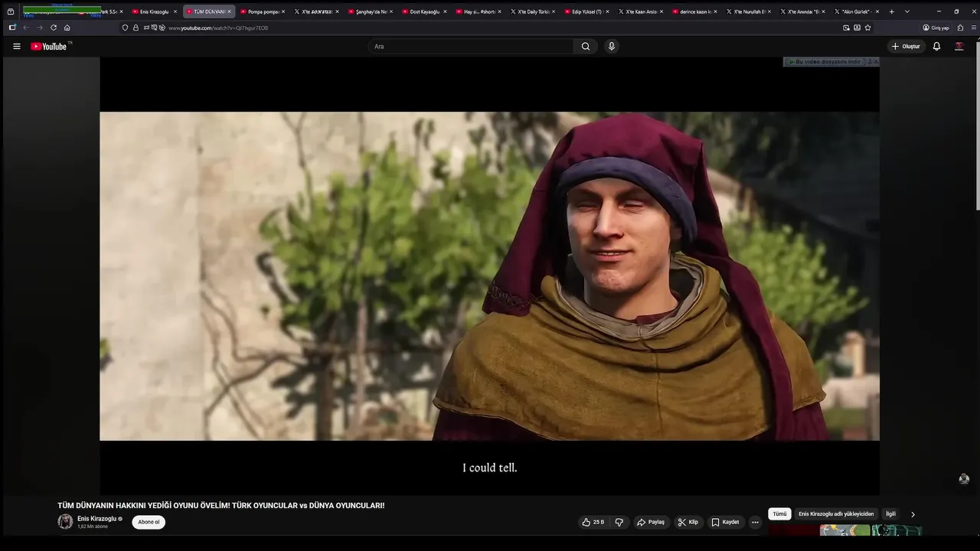Reload the page in browser toolbar
Screen dimensions: 980x551
(x=54, y=28)
